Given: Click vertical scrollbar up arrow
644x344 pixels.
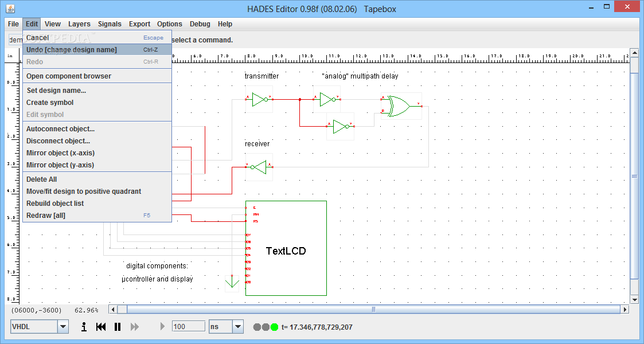Looking at the screenshot, I should pos(635,53).
